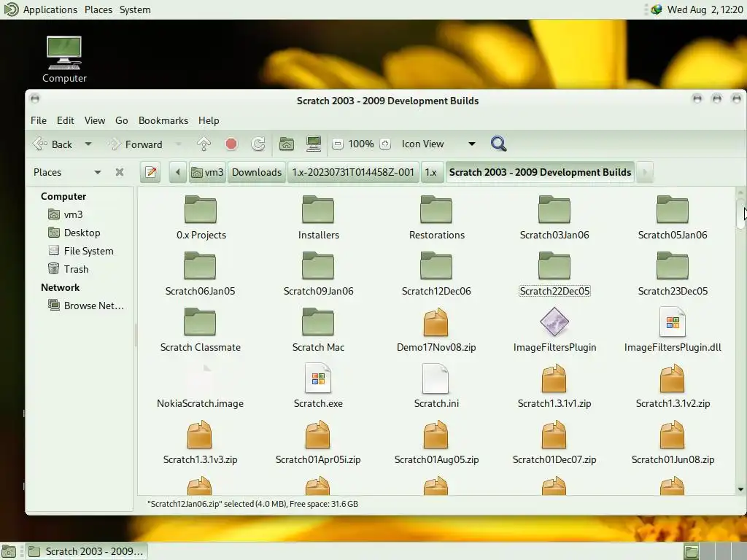
Task: Select the Scratch03Jan06 folder
Action: pyautogui.click(x=554, y=217)
